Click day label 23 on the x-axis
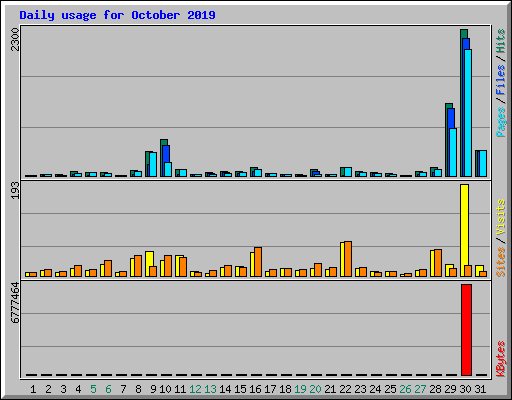Image resolution: width=512 pixels, height=400 pixels. (360, 389)
